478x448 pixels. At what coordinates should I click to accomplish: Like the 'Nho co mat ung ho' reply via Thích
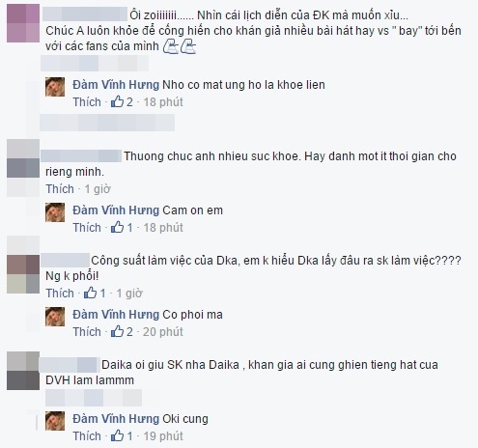coord(87,102)
